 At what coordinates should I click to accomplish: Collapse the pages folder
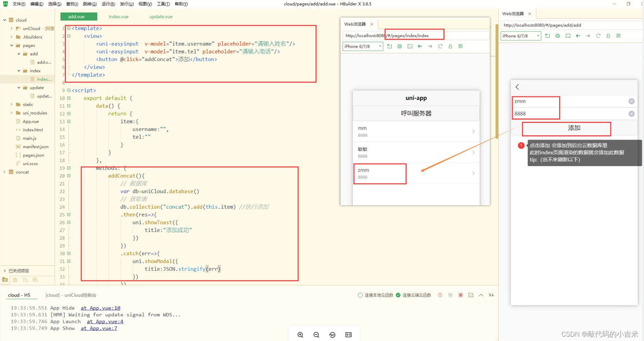[x=11, y=45]
